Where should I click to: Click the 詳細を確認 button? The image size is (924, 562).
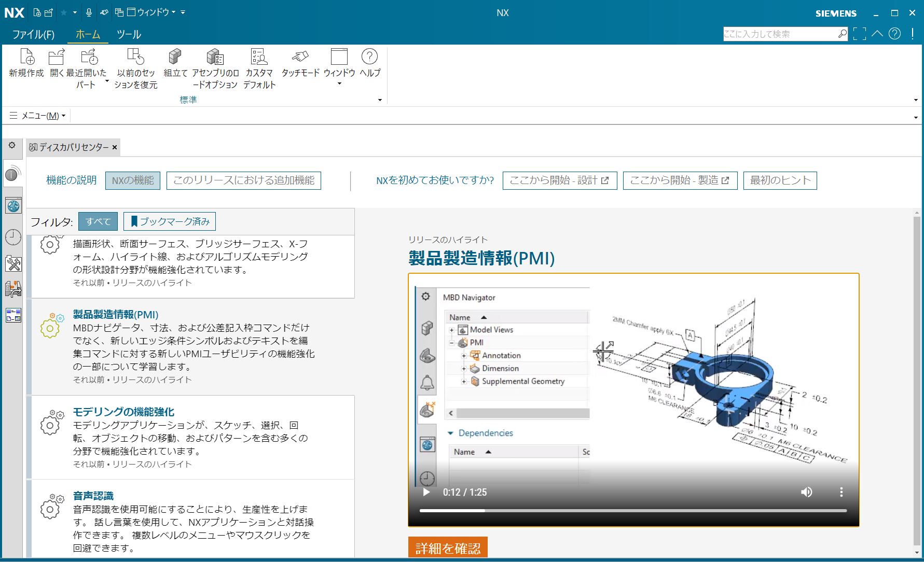[x=448, y=548]
